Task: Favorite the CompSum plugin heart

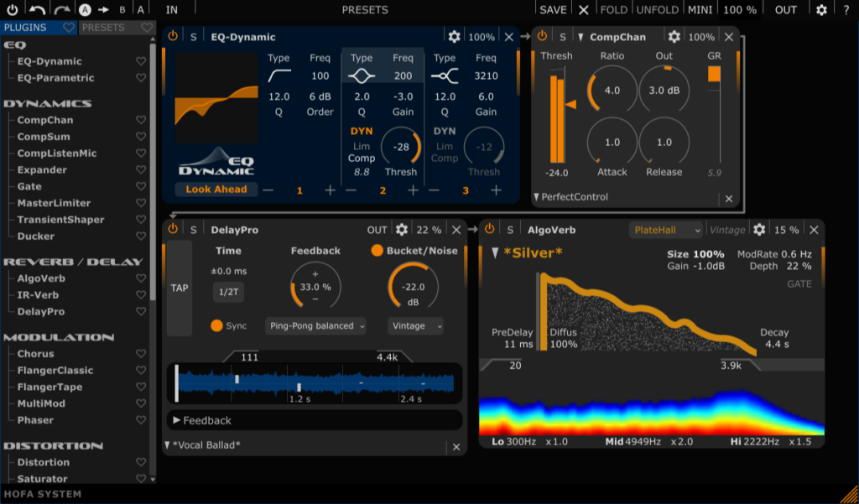Action: point(141,137)
